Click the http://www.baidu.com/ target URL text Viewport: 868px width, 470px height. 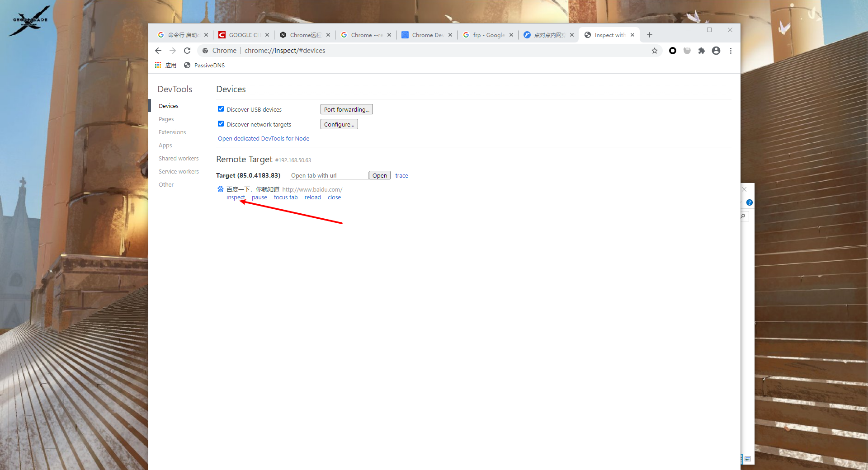(x=312, y=189)
